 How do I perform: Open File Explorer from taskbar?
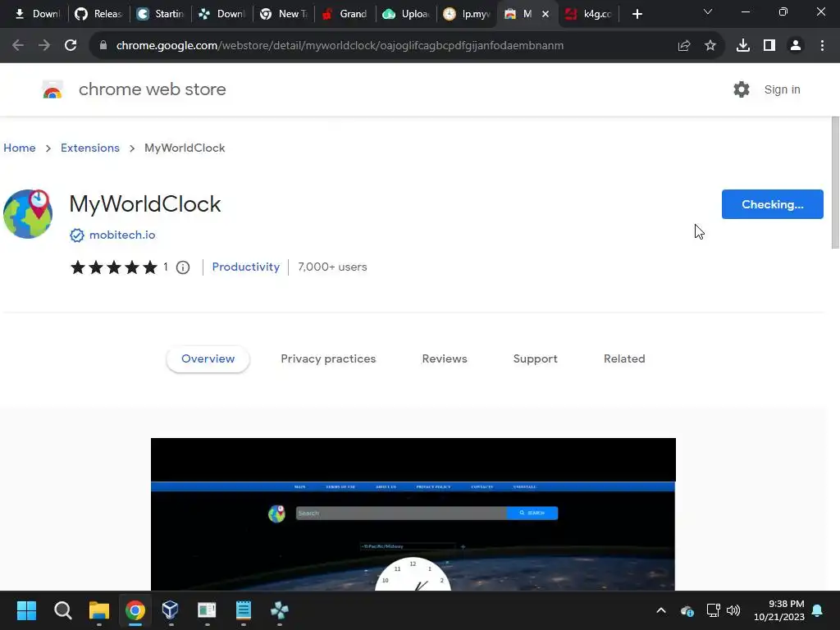coord(99,610)
